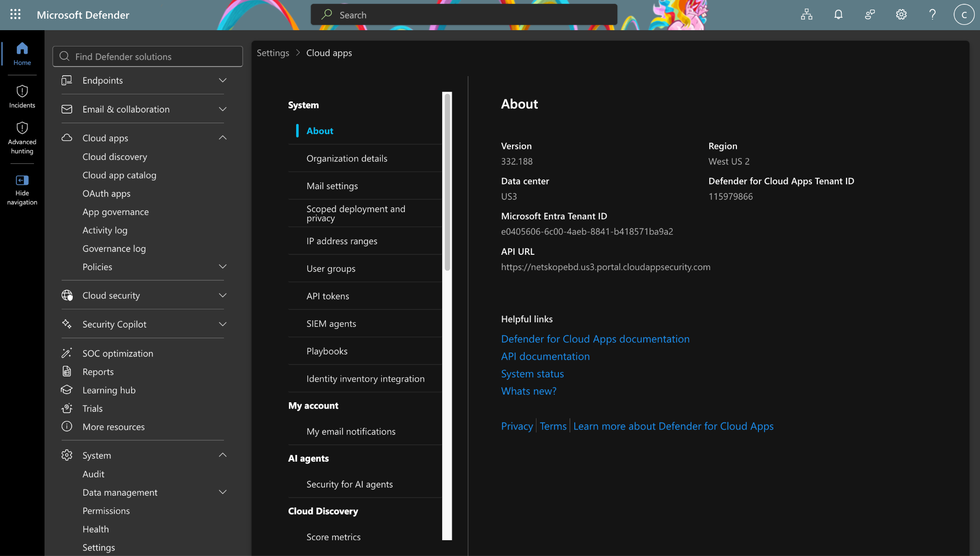Focus Find Defender solutions search box

click(147, 57)
